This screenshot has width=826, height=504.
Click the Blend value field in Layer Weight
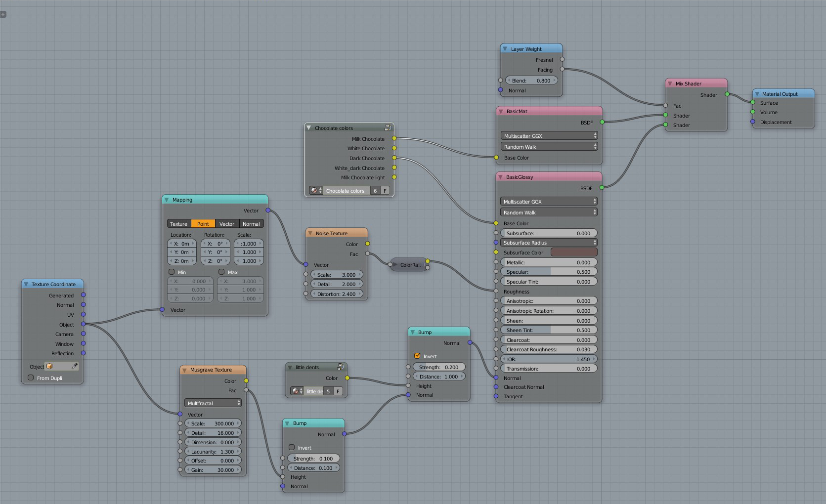[x=531, y=80]
